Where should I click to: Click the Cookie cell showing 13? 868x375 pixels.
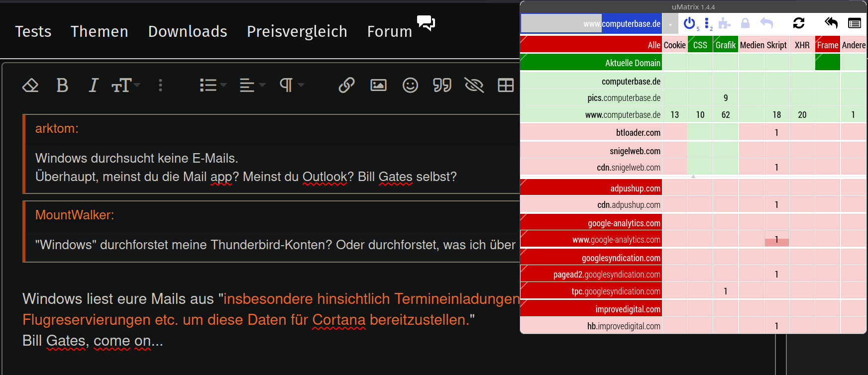[x=674, y=115]
